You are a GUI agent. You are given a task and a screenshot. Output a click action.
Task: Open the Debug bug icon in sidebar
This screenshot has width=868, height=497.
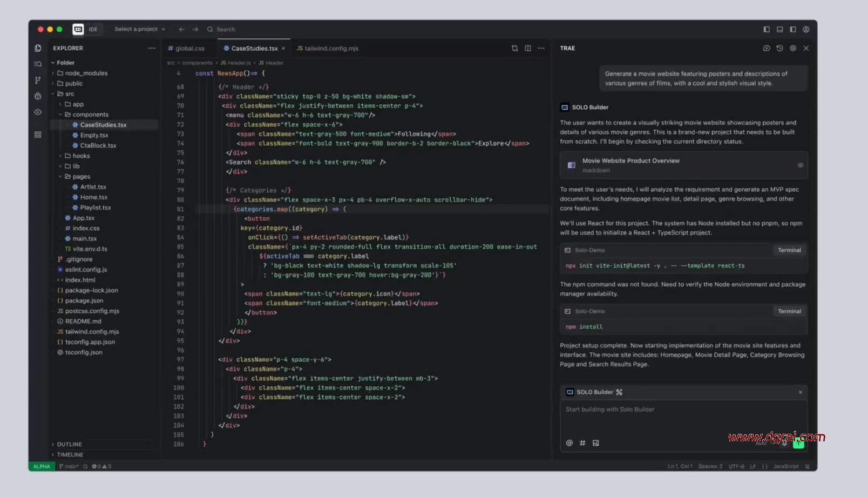(x=38, y=96)
